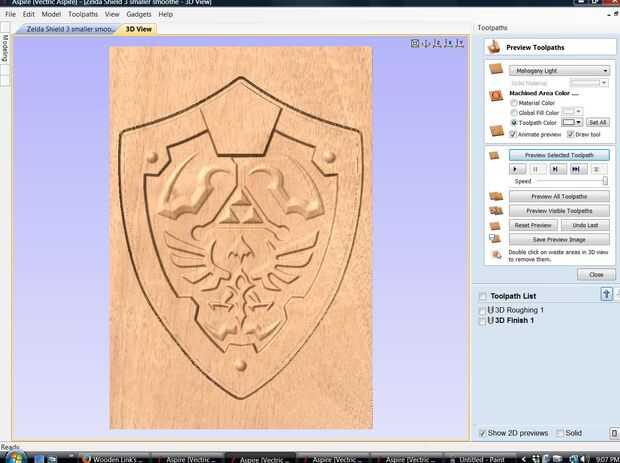The width and height of the screenshot is (620, 463).
Task: Click the icon beside Save Preview Image
Action: 495,238
